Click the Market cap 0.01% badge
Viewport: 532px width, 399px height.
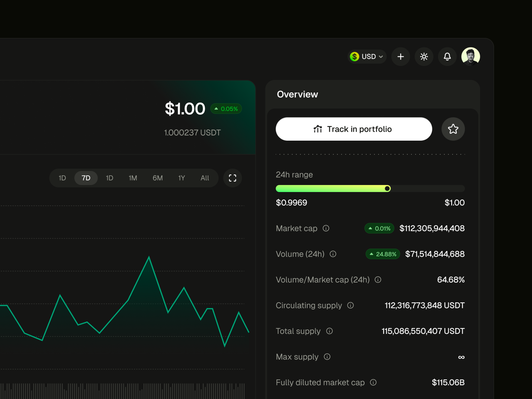[379, 228]
